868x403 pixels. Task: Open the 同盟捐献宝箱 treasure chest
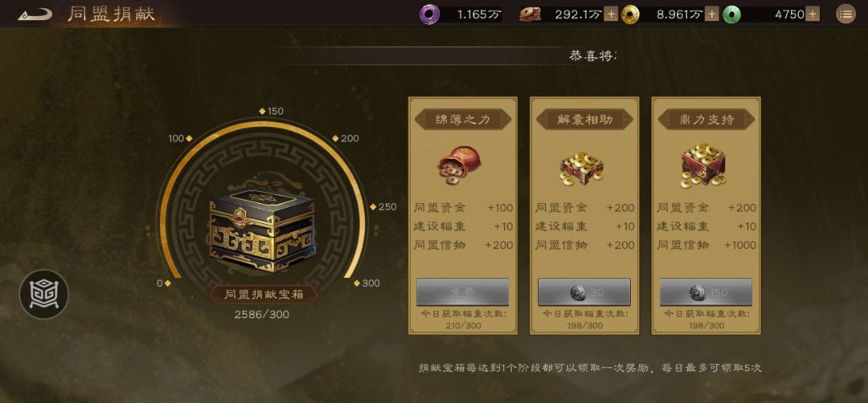pos(262,229)
